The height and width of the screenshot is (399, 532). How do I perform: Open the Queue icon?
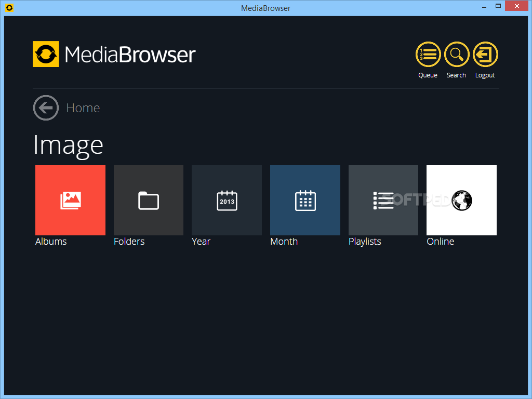[428, 54]
